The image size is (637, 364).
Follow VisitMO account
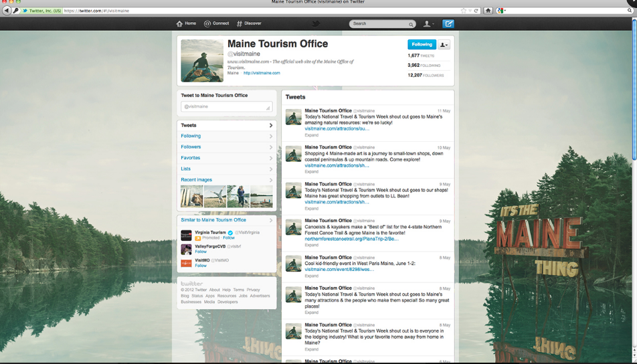click(201, 266)
